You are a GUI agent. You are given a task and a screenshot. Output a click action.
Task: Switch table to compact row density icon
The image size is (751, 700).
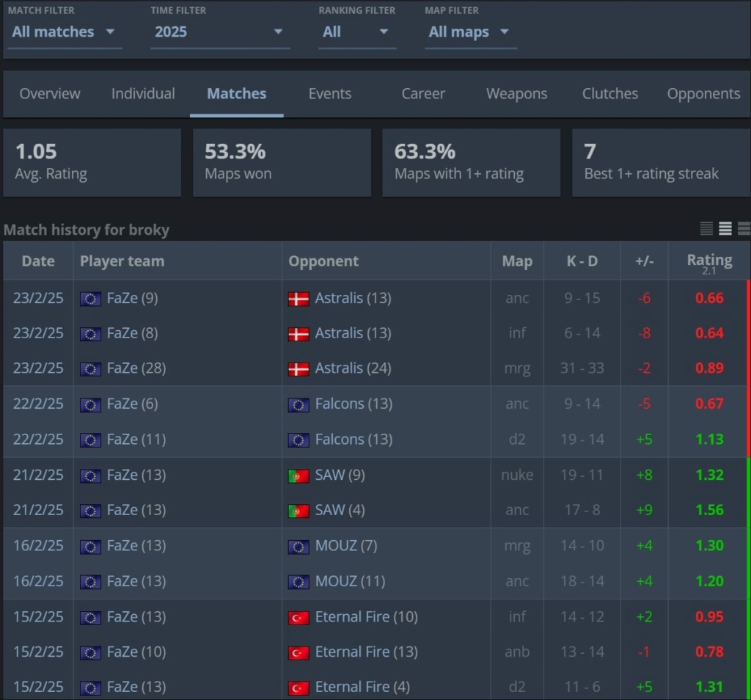click(706, 228)
